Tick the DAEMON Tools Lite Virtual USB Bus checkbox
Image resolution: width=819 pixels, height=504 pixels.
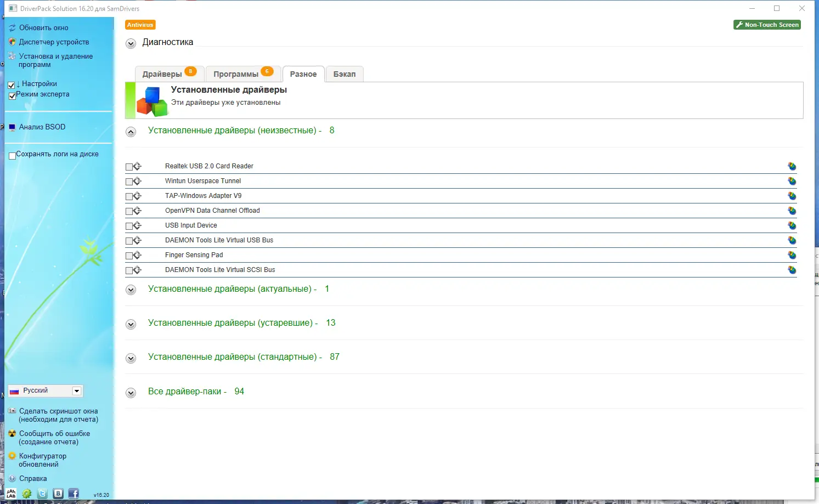pyautogui.click(x=129, y=241)
